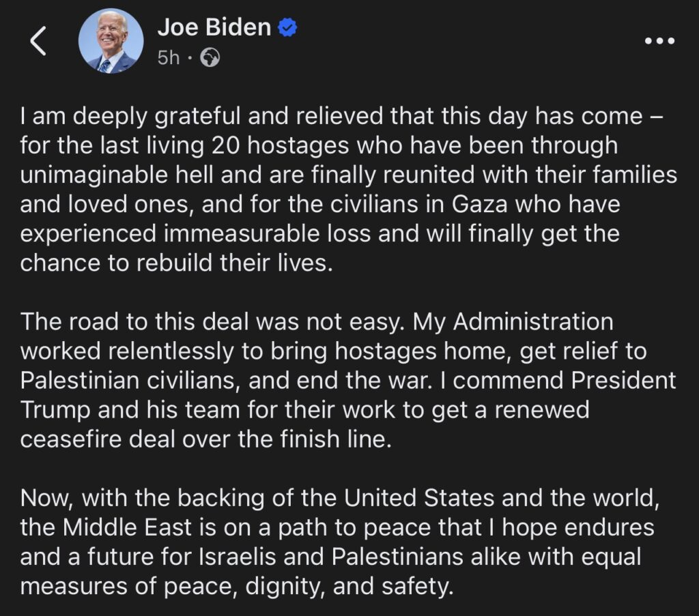Image resolution: width=699 pixels, height=616 pixels.
Task: Tap the blue verified badge
Action: [289, 28]
